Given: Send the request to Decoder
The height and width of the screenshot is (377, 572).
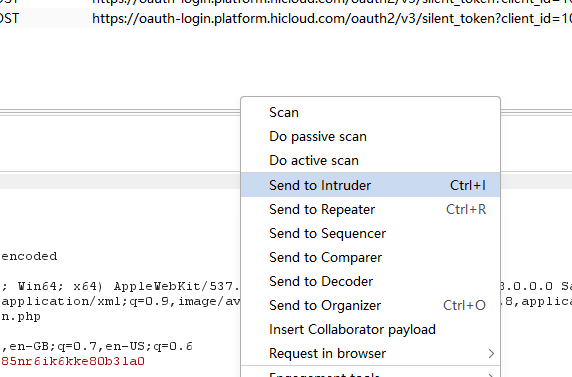Looking at the screenshot, I should 370,281.
